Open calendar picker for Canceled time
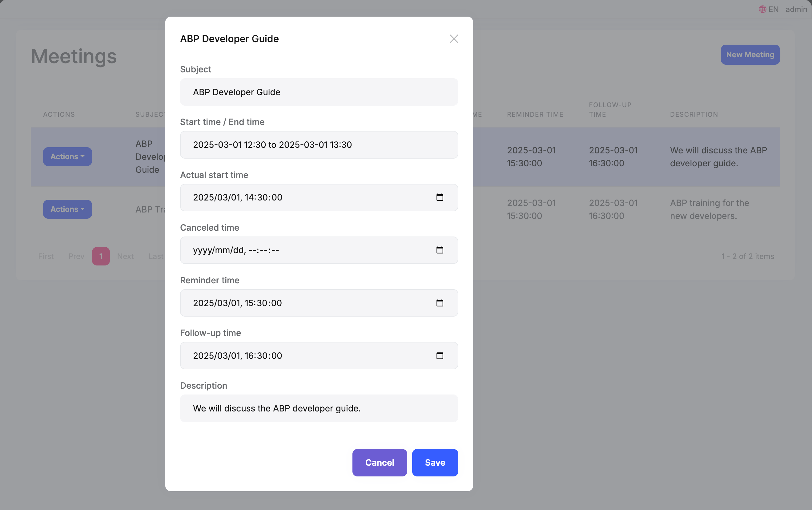Viewport: 812px width, 510px height. (440, 250)
